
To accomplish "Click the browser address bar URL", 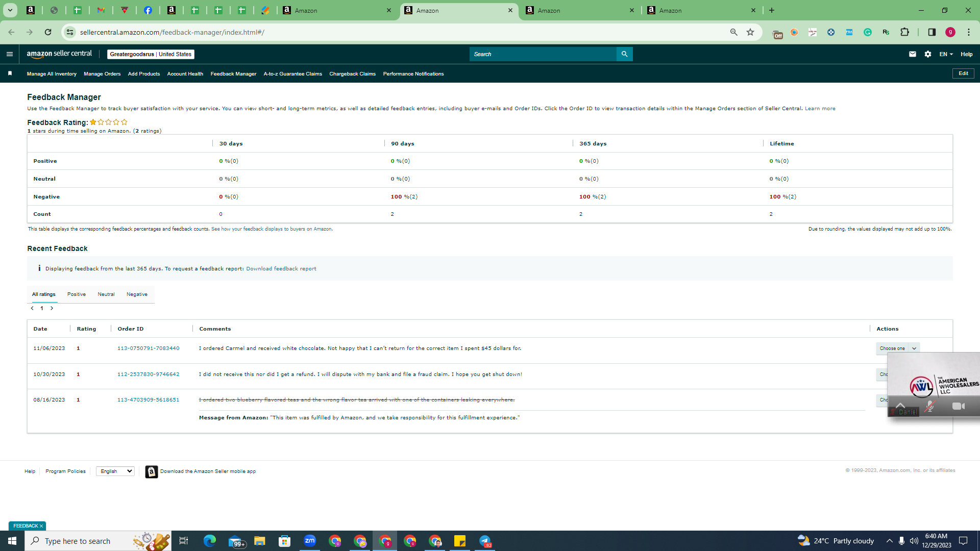I will pyautogui.click(x=172, y=32).
